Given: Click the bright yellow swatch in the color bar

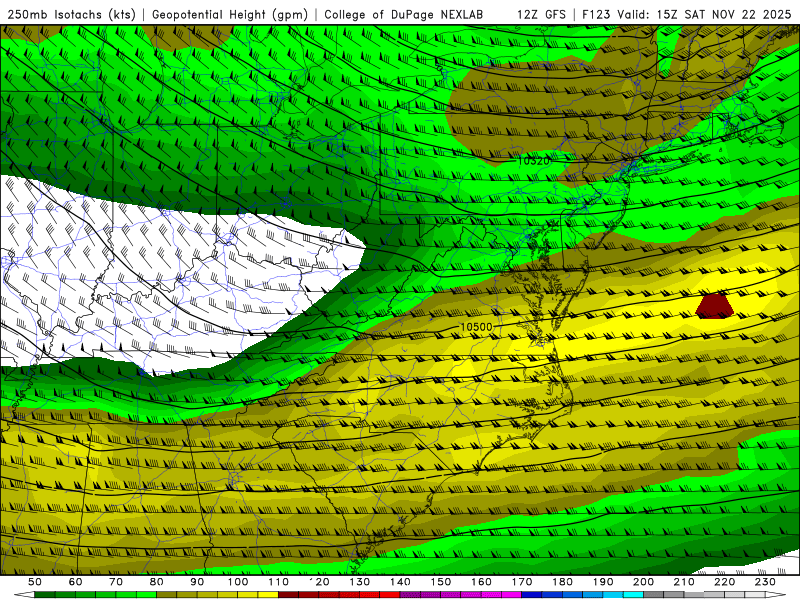Looking at the screenshot, I should coord(268,595).
